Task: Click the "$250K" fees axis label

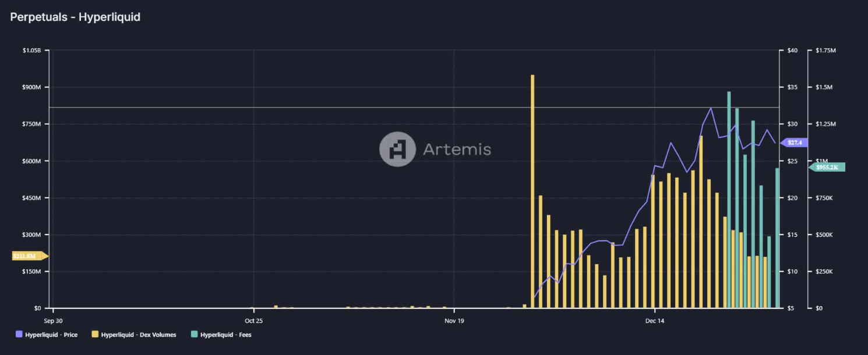Action: 825,272
